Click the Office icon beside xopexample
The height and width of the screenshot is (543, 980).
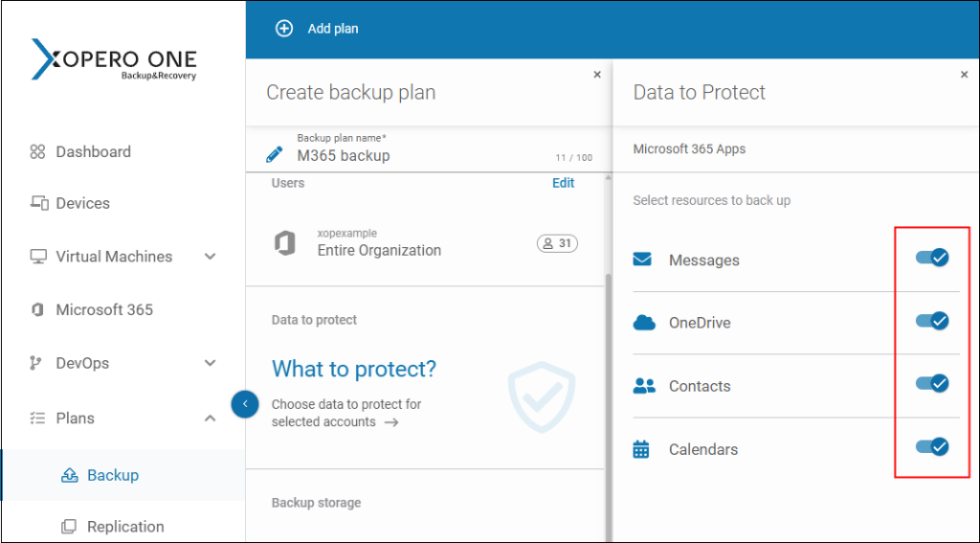(285, 242)
